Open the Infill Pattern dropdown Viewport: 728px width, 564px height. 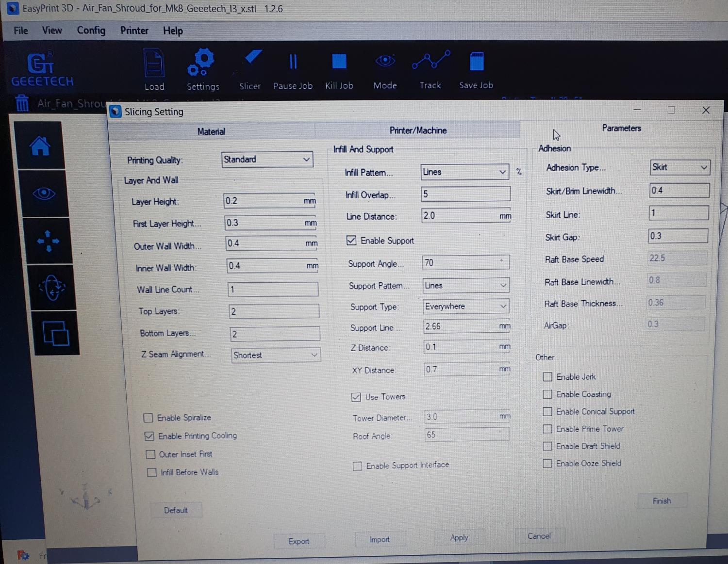(465, 172)
